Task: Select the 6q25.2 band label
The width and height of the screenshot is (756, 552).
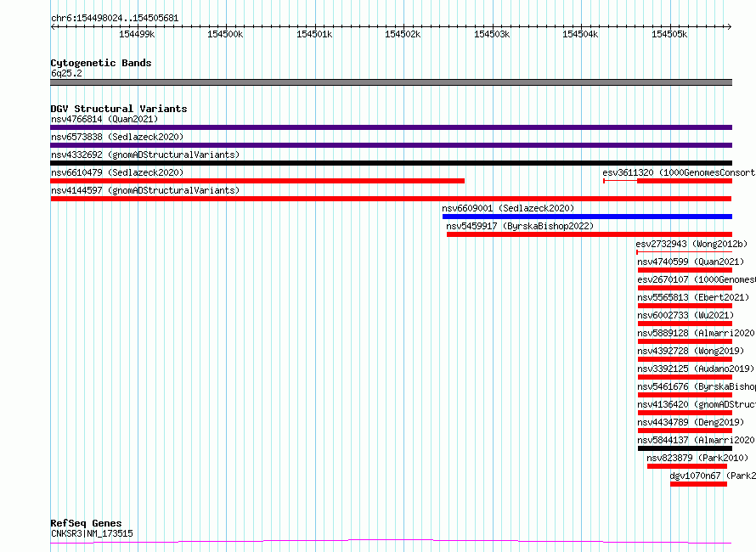Action: point(66,73)
